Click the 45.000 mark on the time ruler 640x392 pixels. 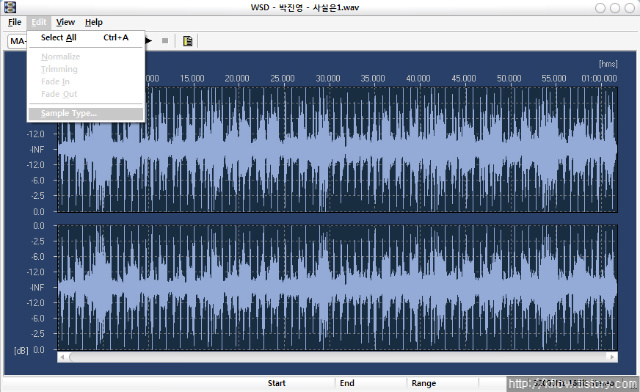[x=464, y=78]
